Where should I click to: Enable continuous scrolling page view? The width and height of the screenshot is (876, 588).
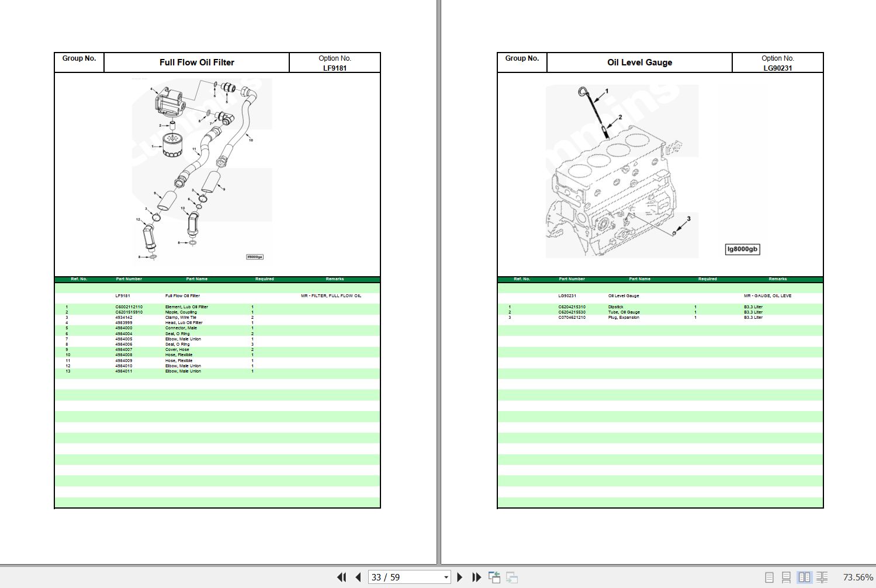tap(787, 577)
